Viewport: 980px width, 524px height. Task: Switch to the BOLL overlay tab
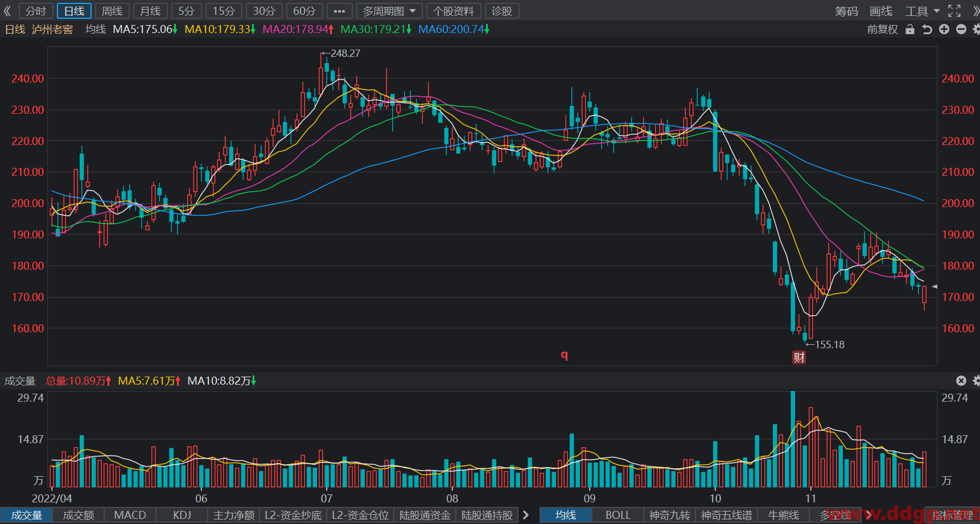618,515
